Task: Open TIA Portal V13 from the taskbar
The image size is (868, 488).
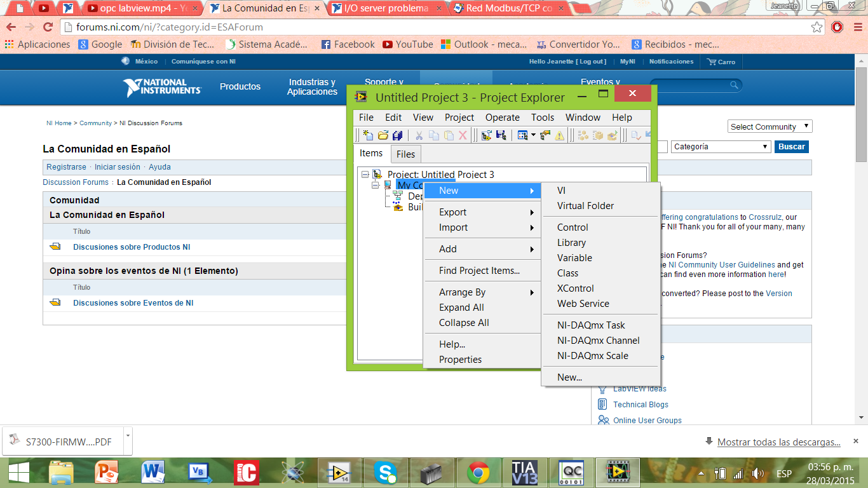Action: coord(524,472)
